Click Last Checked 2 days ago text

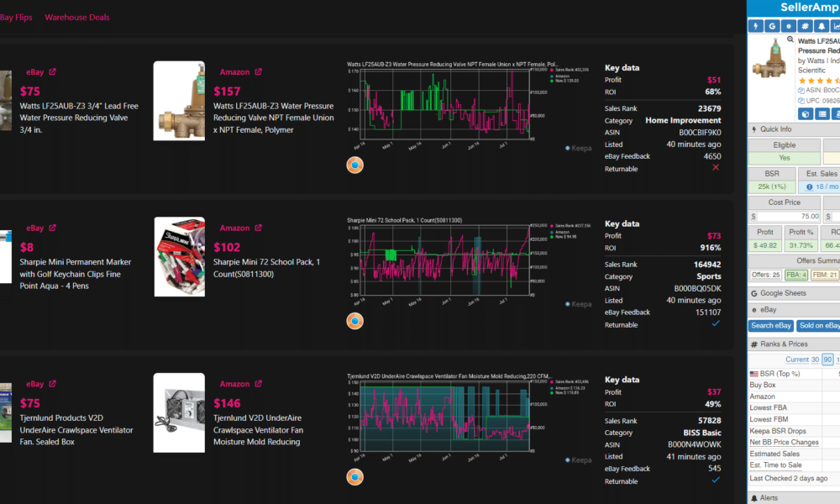coord(789,478)
